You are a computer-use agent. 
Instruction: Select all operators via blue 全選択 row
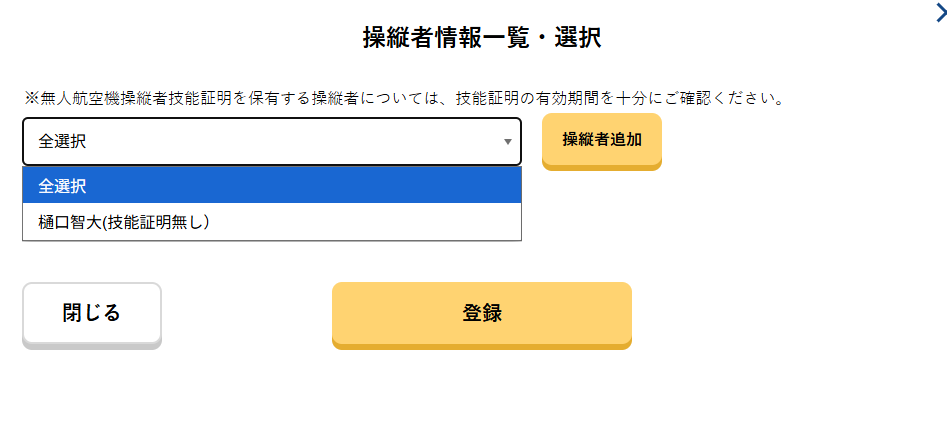click(x=271, y=185)
